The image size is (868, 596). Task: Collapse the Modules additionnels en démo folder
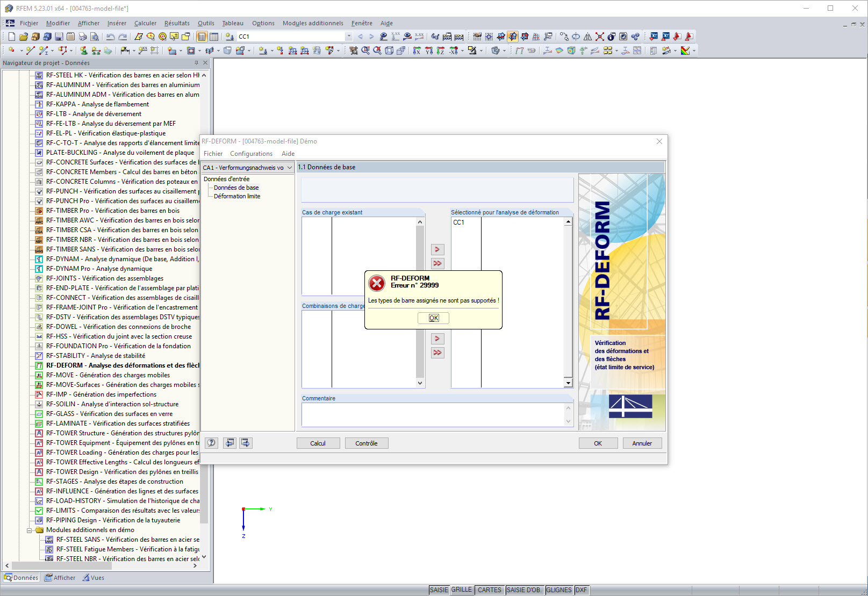30,530
